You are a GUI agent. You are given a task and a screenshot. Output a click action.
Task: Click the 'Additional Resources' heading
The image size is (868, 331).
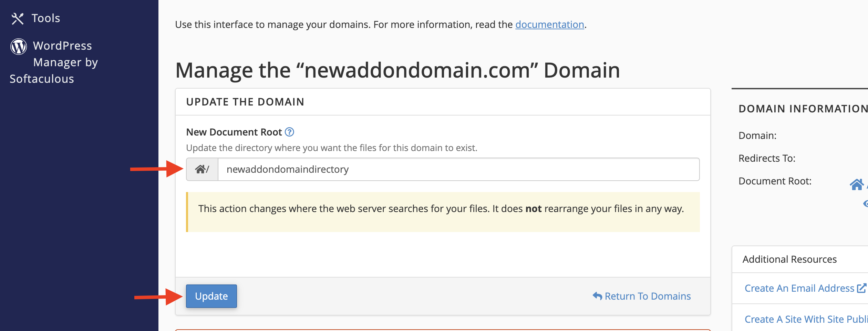[789, 259]
